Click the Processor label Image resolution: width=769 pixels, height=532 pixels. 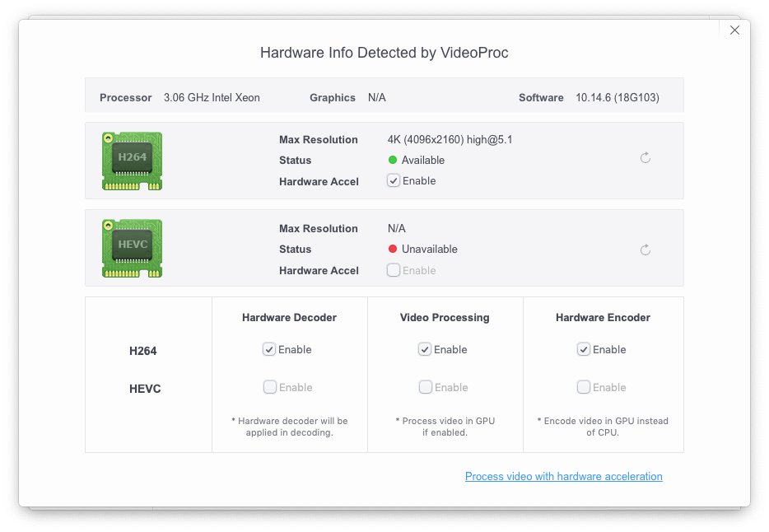[125, 97]
